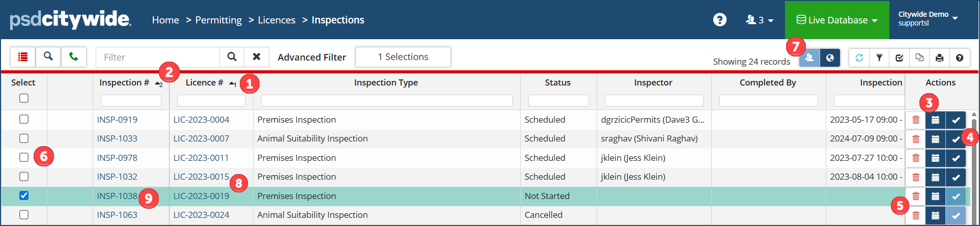
Task: Click the printer icon
Action: [x=939, y=58]
